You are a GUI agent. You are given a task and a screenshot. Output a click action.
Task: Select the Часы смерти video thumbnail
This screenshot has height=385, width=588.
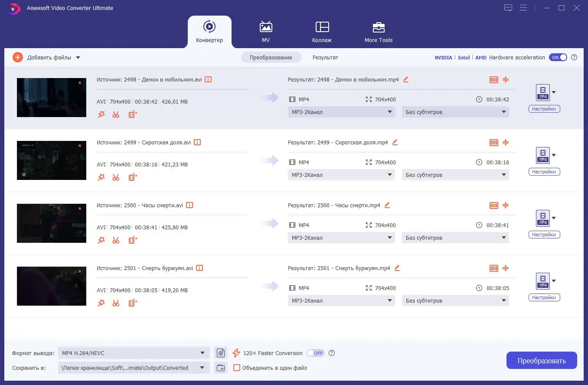coord(52,223)
